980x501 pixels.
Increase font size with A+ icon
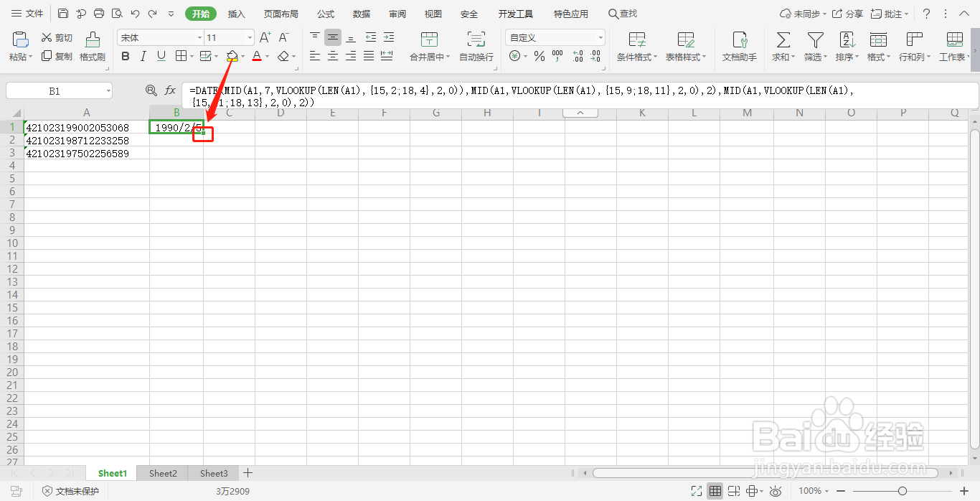[265, 37]
